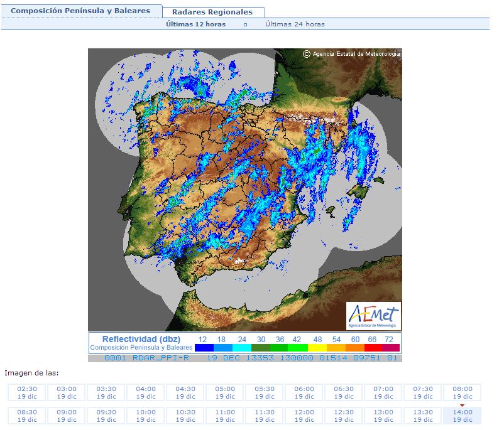
Task: Load the 05:30 19 dic image
Action: tap(265, 392)
